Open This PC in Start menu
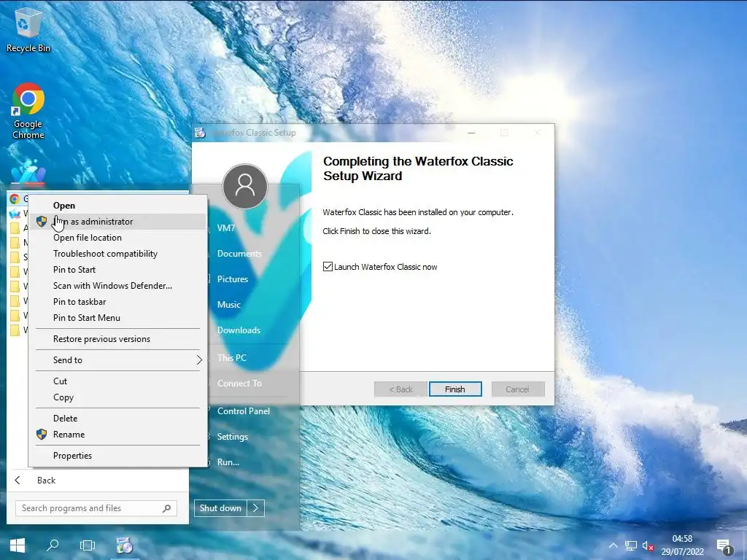This screenshot has height=560, width=747. [x=232, y=358]
